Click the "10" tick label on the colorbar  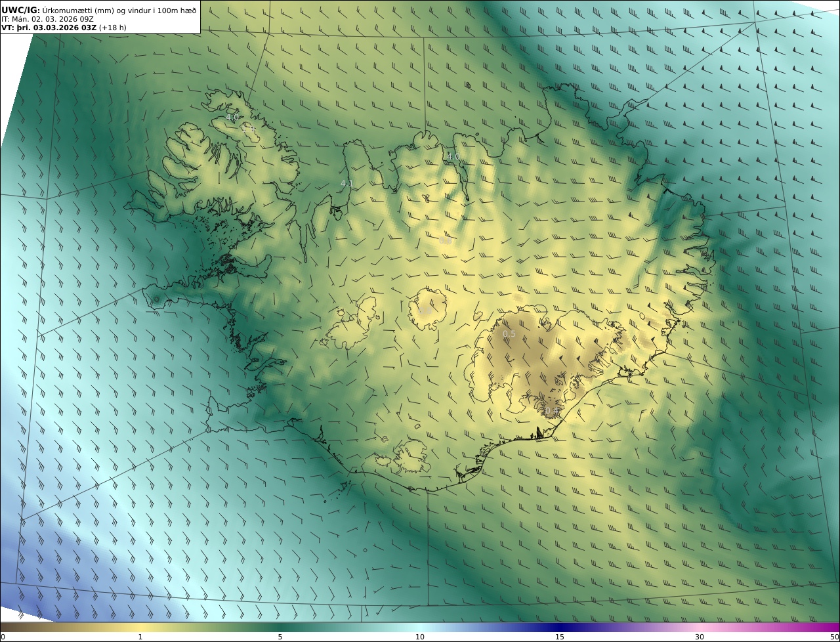420,637
